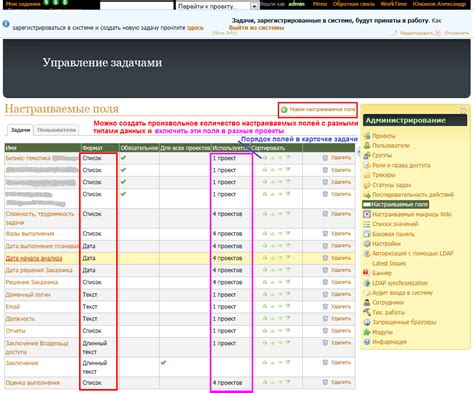
Task: Move Дата начала анализа field down
Action: 280,258
